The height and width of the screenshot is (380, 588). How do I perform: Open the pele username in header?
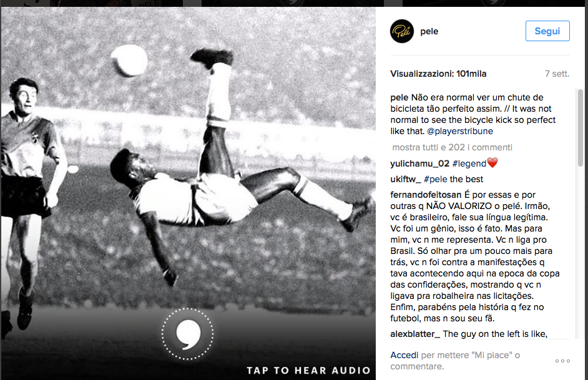pyautogui.click(x=429, y=31)
